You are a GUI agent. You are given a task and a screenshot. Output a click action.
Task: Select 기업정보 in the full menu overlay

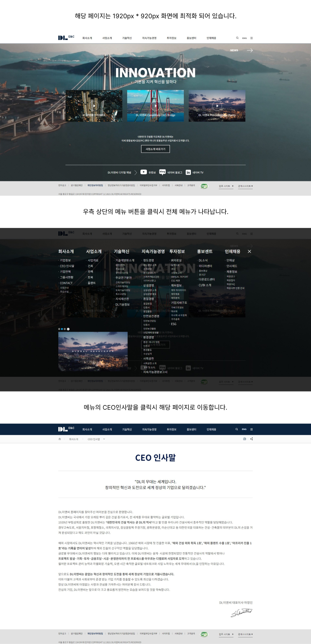tap(65, 260)
